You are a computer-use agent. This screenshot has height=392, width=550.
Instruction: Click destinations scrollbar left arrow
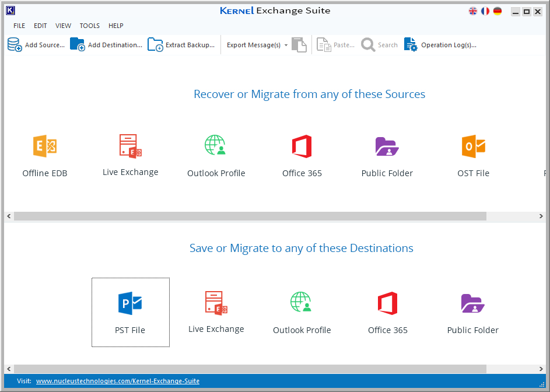point(9,369)
